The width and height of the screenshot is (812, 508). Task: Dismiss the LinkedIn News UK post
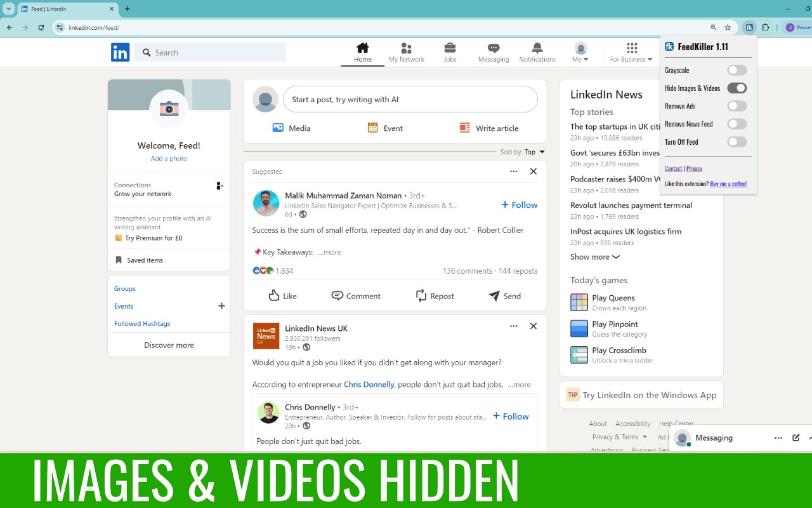point(534,326)
